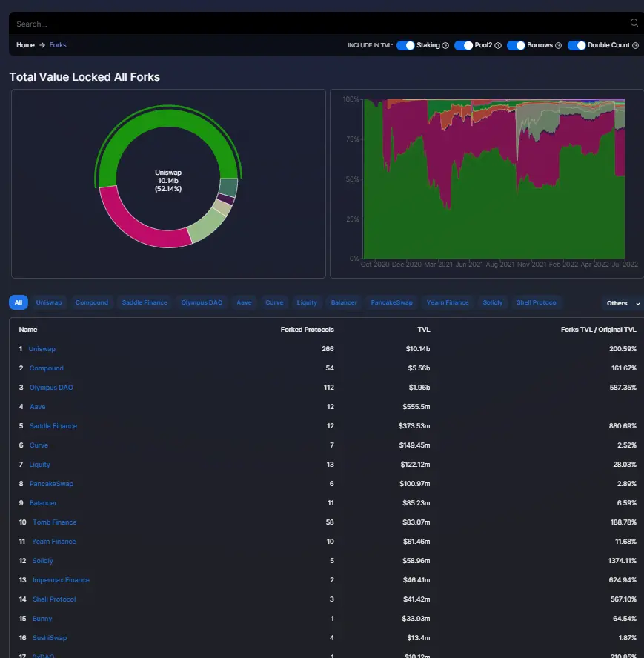The image size is (644, 658).
Task: Select the Shell Protocol filter tab
Action: coord(537,302)
